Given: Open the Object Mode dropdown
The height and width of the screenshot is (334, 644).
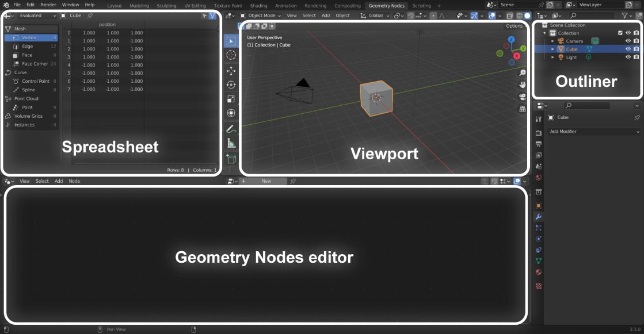Looking at the screenshot, I should [260, 16].
